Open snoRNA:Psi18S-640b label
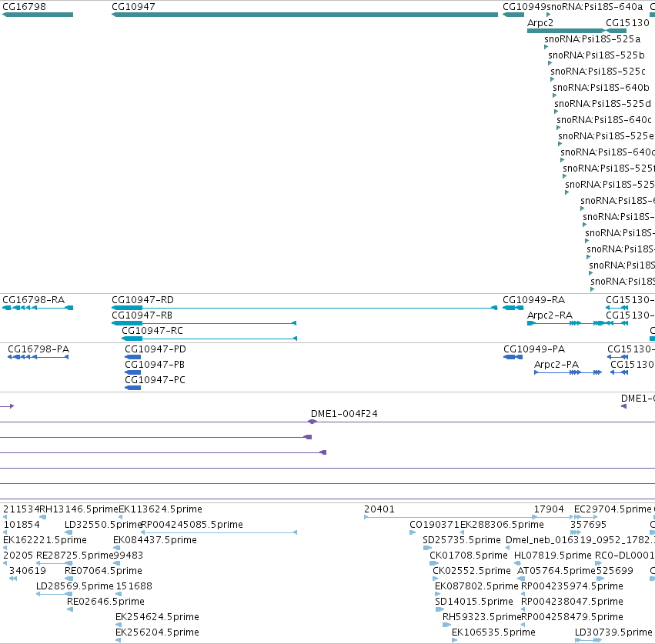655x644 pixels. pyautogui.click(x=601, y=88)
